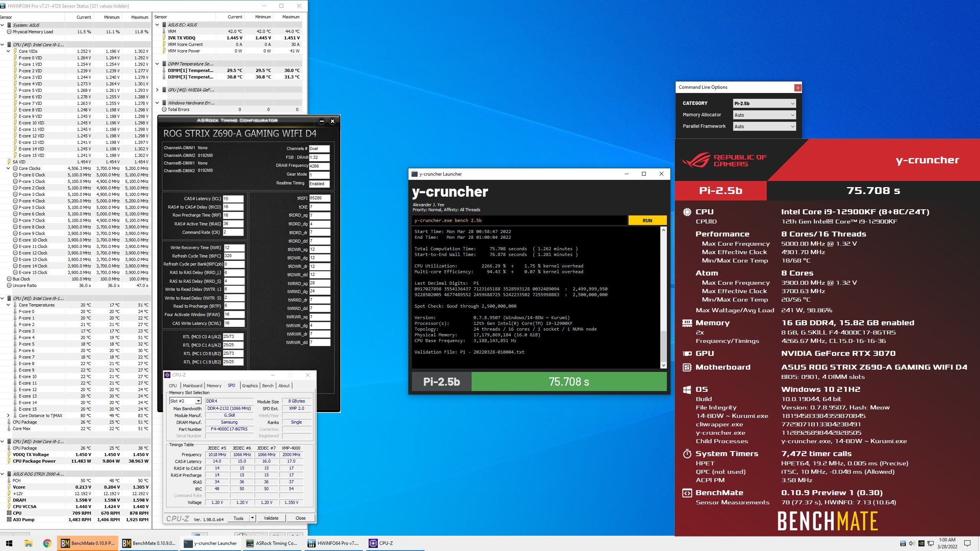Open the Windows notification center
Image resolution: width=980 pixels, height=551 pixels.
pos(967,543)
